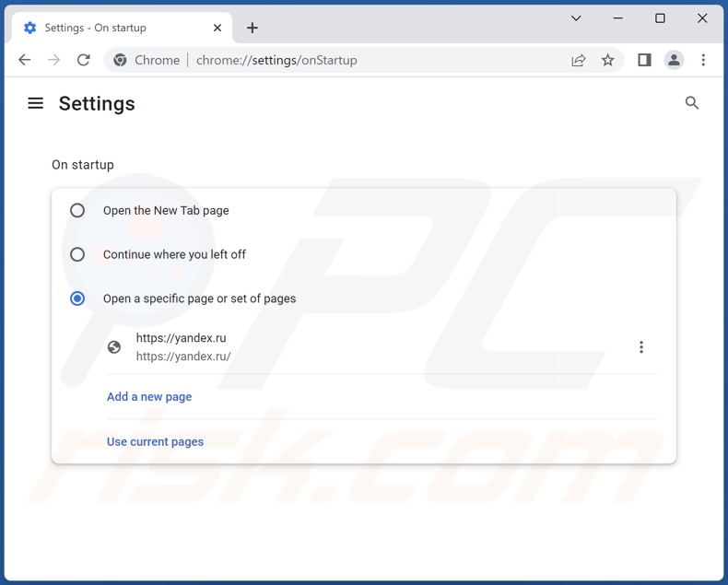
Task: Open the side panel icon
Action: pos(644,60)
